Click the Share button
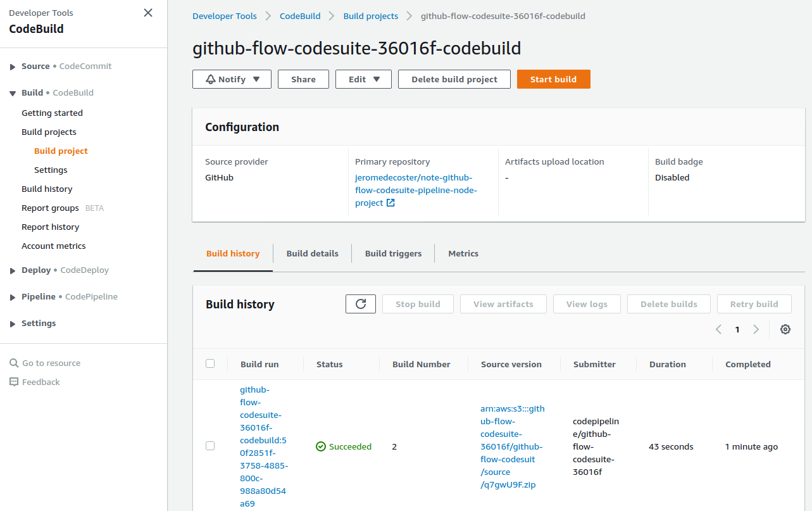Image resolution: width=812 pixels, height=511 pixels. pyautogui.click(x=303, y=79)
